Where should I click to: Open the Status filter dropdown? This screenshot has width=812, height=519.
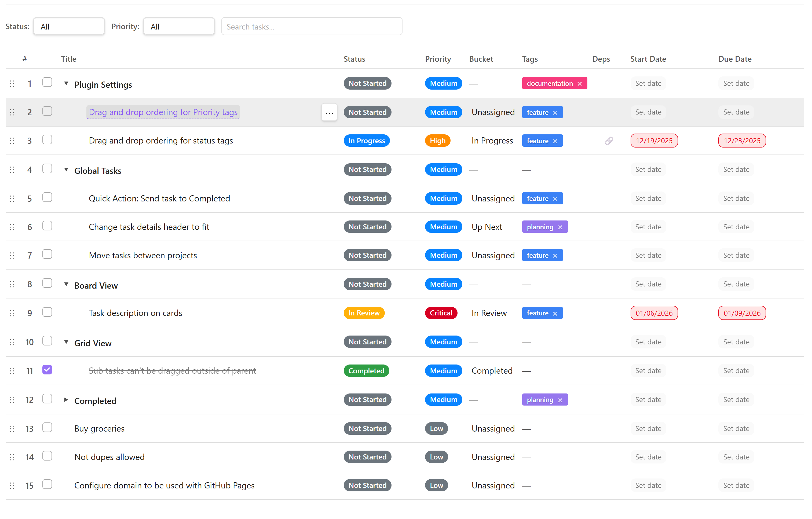[x=69, y=27]
